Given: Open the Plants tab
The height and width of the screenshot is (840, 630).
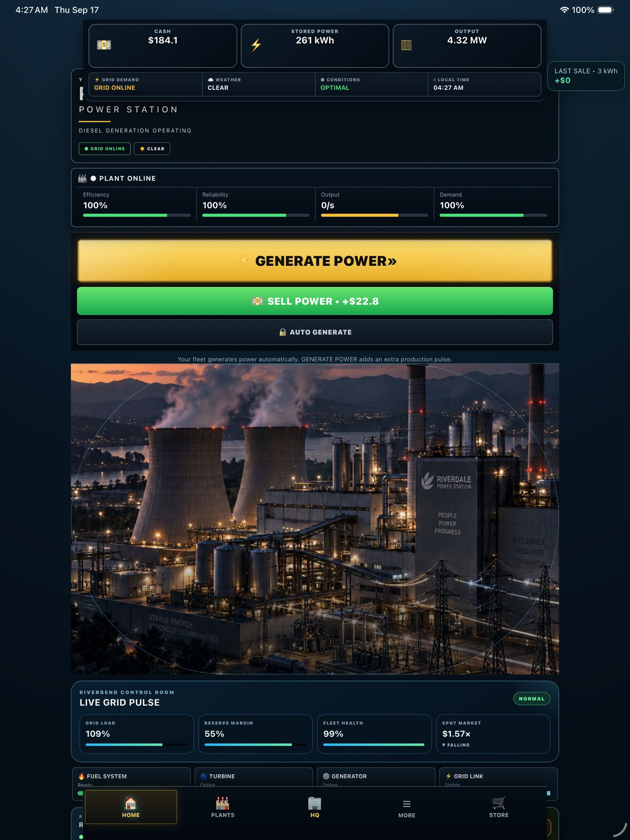Looking at the screenshot, I should click(x=223, y=807).
